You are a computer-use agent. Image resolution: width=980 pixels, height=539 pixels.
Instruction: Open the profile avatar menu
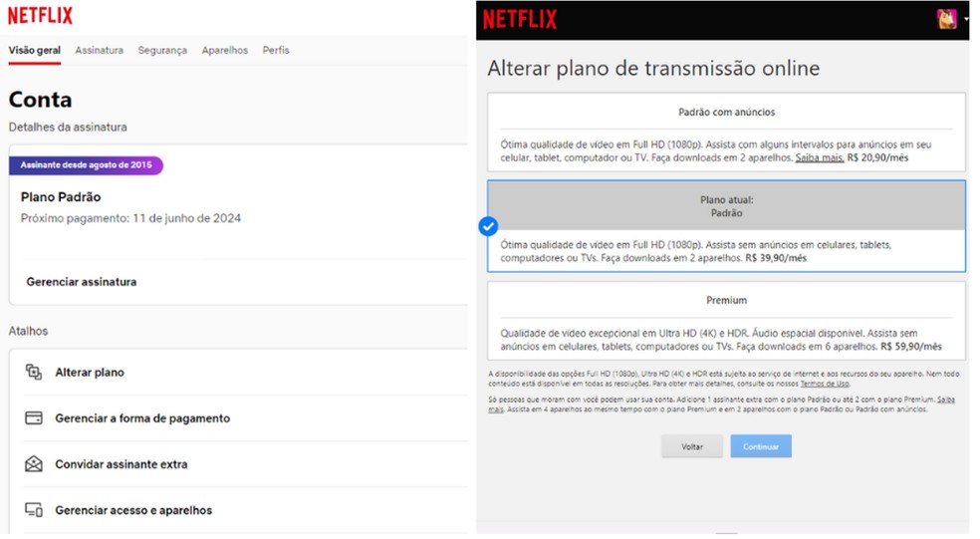coord(947,19)
